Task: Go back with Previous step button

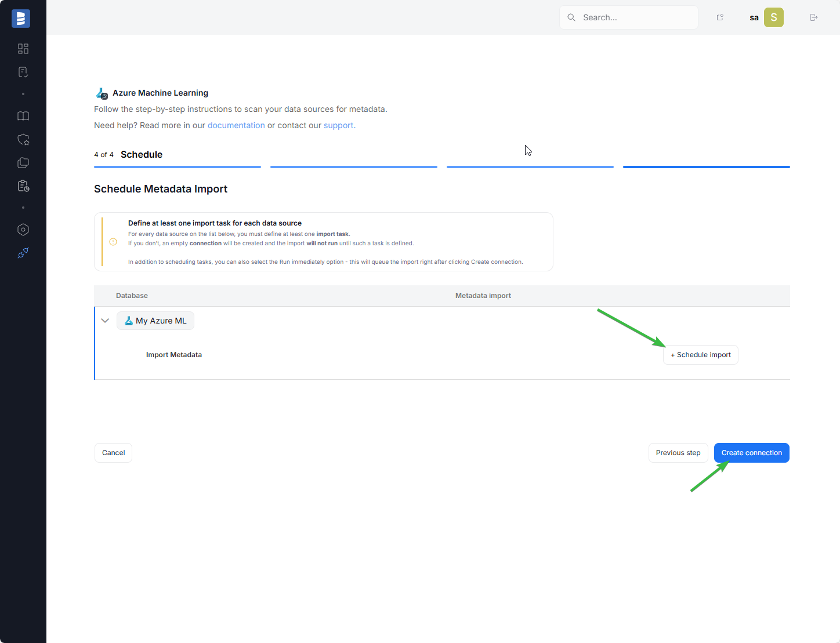Action: click(678, 453)
